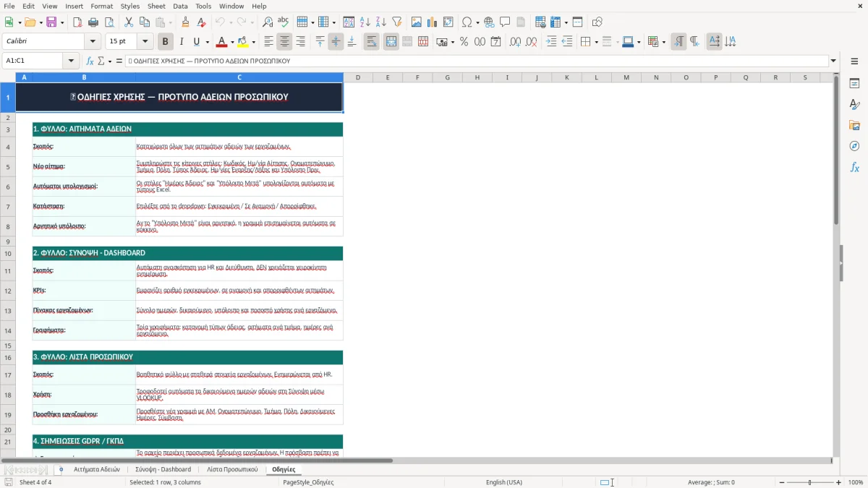Image resolution: width=868 pixels, height=488 pixels.
Task: Insert a chart from the toolbar
Action: tap(432, 22)
